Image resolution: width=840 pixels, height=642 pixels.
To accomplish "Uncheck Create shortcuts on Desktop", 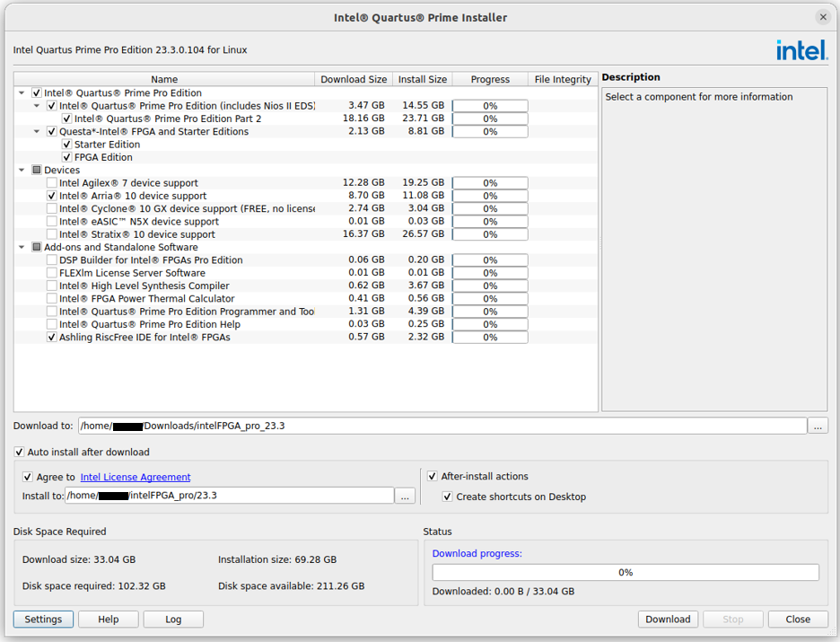I will [447, 497].
